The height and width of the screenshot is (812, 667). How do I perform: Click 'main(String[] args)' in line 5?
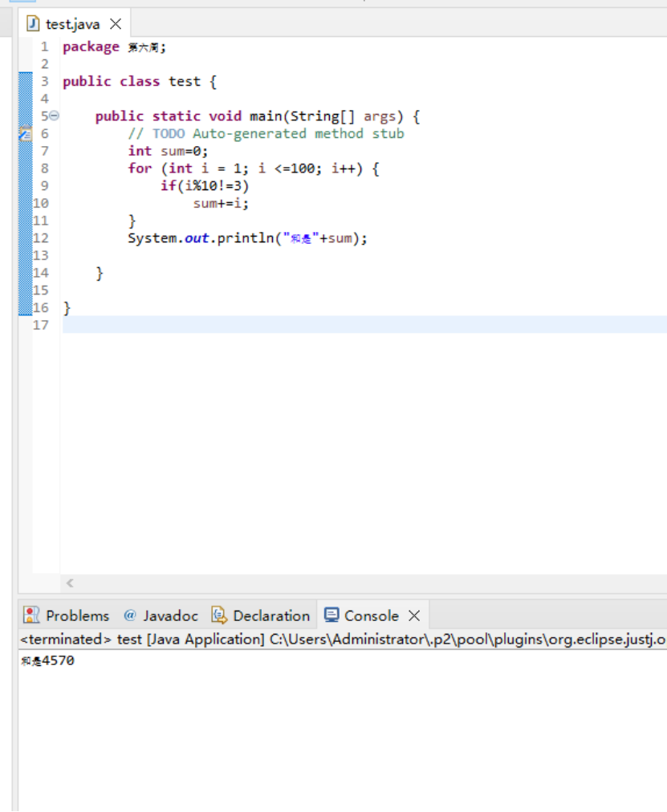[x=326, y=116]
